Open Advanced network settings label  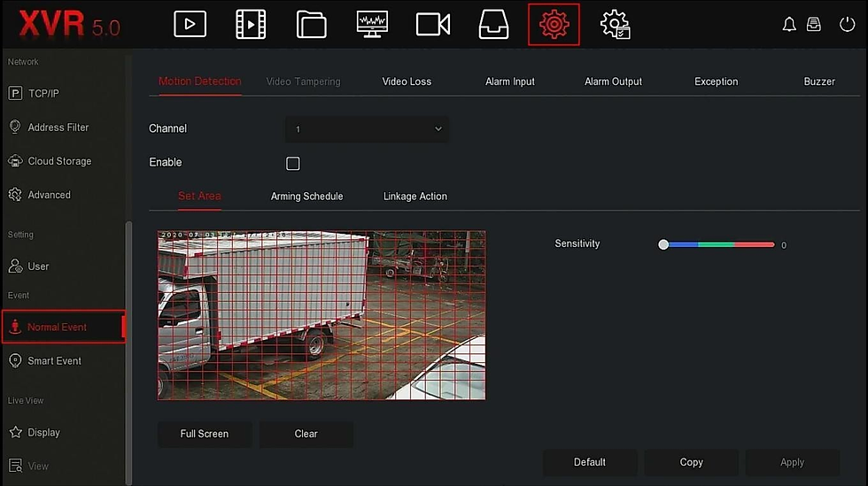pos(50,195)
